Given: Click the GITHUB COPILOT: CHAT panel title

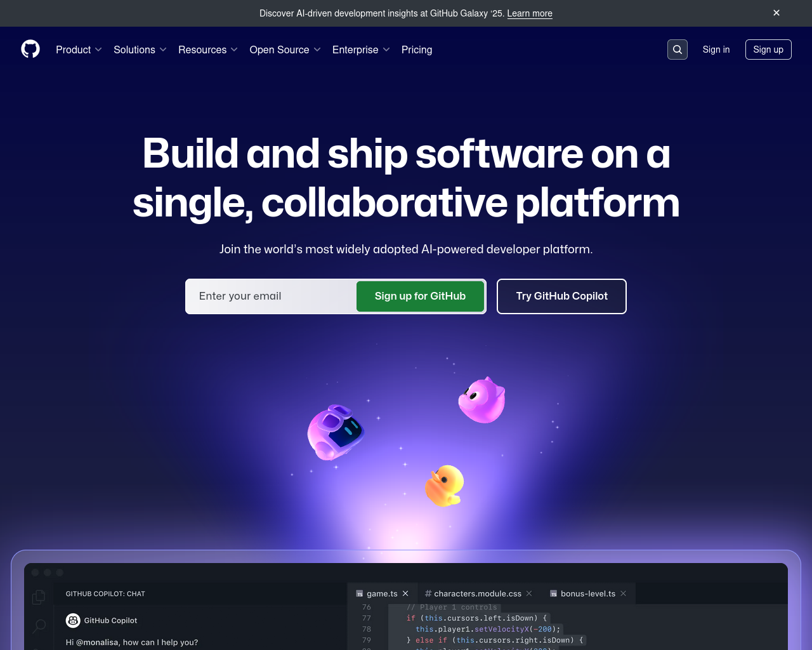Looking at the screenshot, I should click(105, 594).
